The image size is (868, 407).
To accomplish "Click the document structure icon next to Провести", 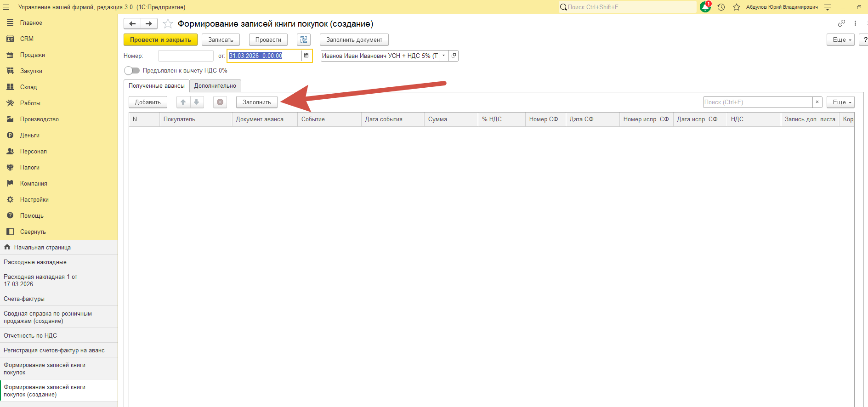I will 303,40.
